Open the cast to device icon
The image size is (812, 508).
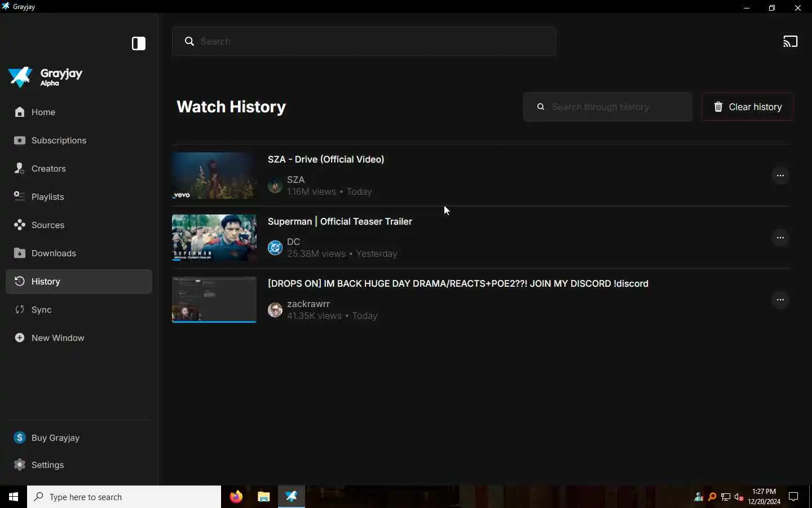click(790, 41)
